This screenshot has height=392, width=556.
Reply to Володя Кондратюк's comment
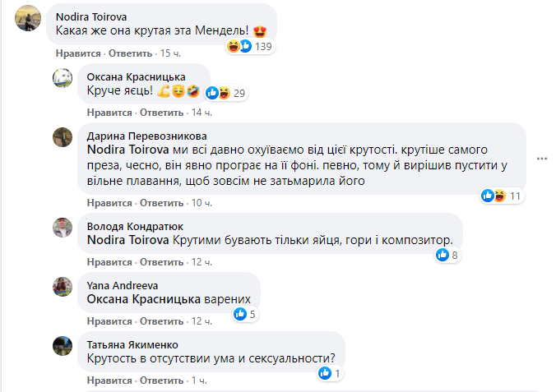tap(160, 262)
